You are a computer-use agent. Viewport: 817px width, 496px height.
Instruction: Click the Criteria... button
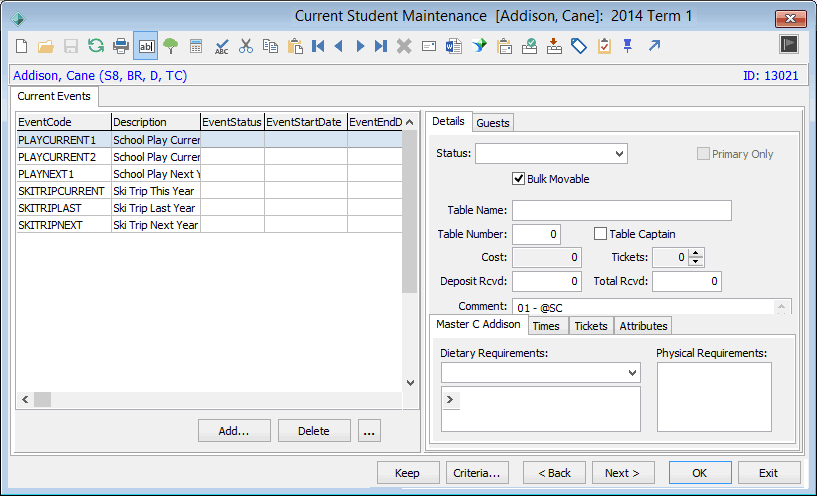(x=477, y=473)
